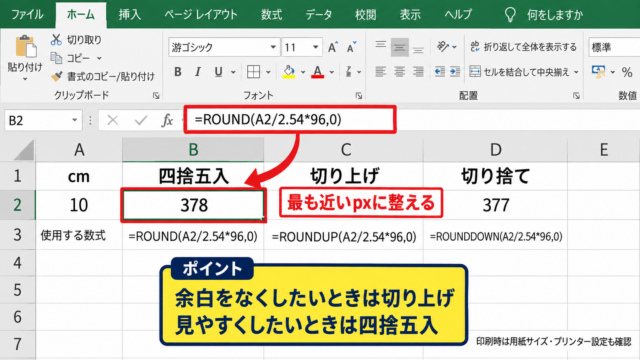The height and width of the screenshot is (360, 640).
Task: Switch to 挿入 tab
Action: [129, 15]
